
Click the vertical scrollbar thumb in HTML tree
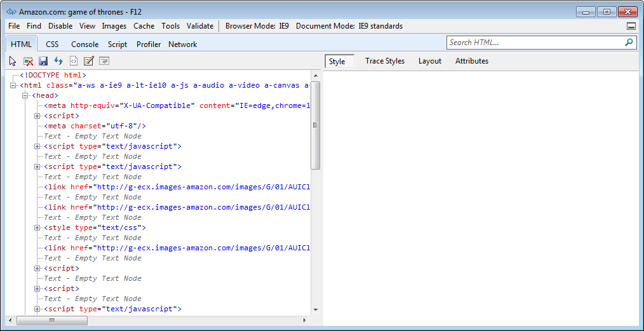316,125
